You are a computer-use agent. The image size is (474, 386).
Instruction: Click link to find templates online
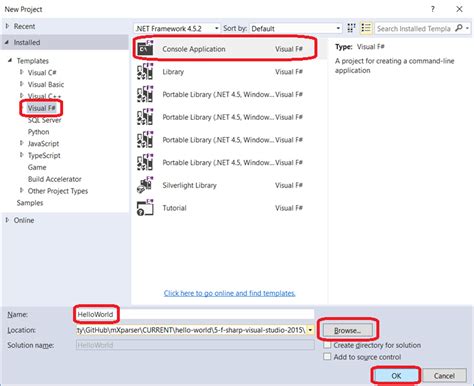pos(229,293)
